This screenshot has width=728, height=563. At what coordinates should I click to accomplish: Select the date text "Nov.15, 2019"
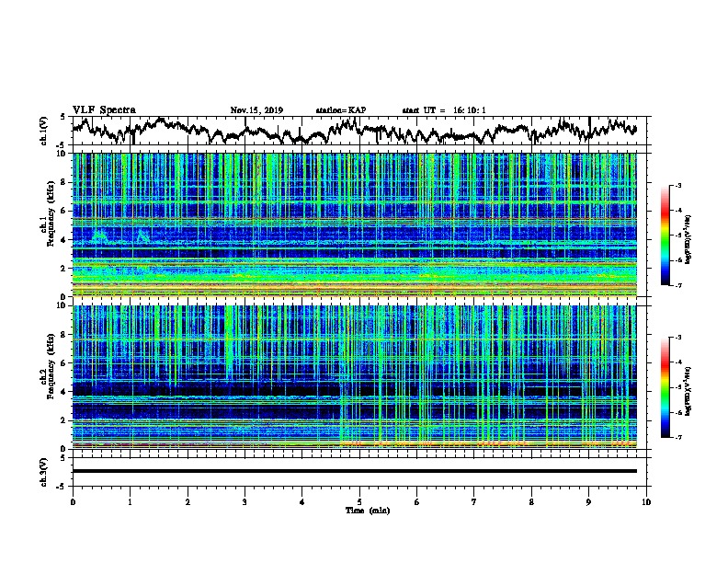click(256, 110)
